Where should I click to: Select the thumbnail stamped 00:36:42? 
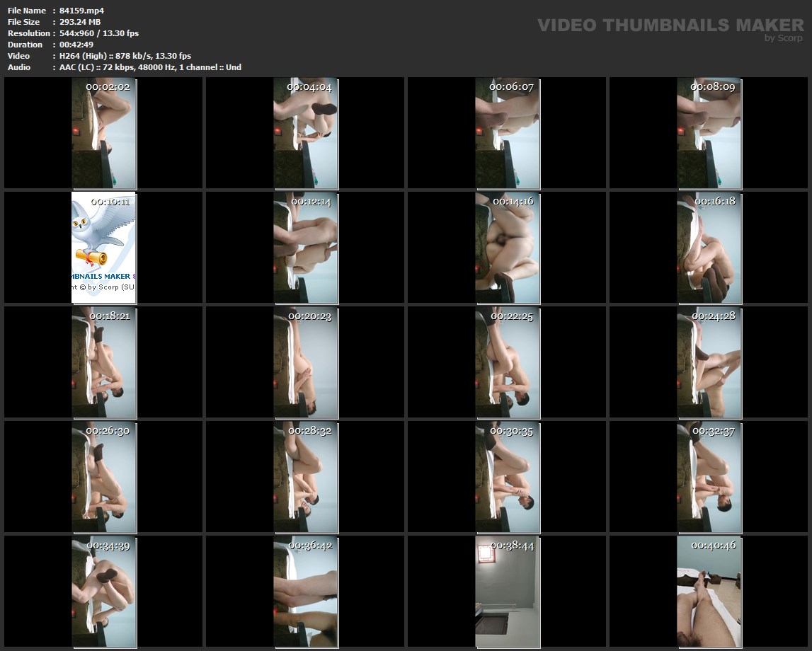(306, 592)
